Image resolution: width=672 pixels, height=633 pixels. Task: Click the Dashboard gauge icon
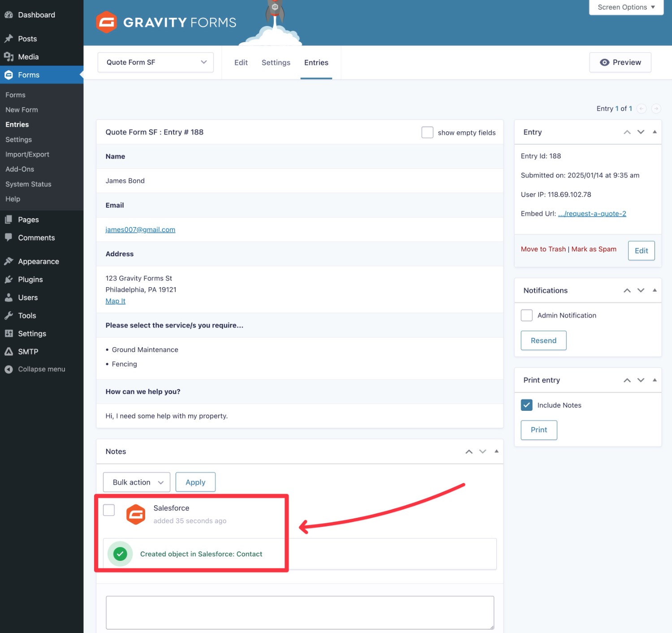coord(9,15)
